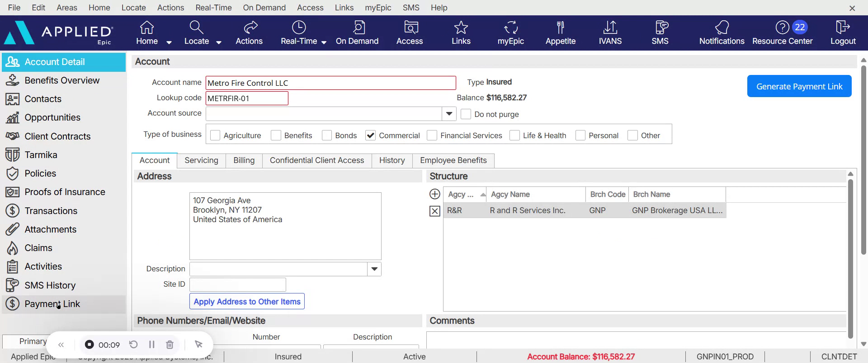Collapse the recorder toolbar chevron
Screen dimensions: 868x363
[x=61, y=345]
